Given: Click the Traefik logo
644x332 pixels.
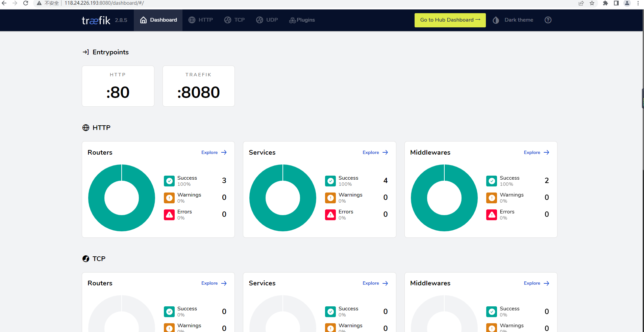Looking at the screenshot, I should tap(96, 20).
